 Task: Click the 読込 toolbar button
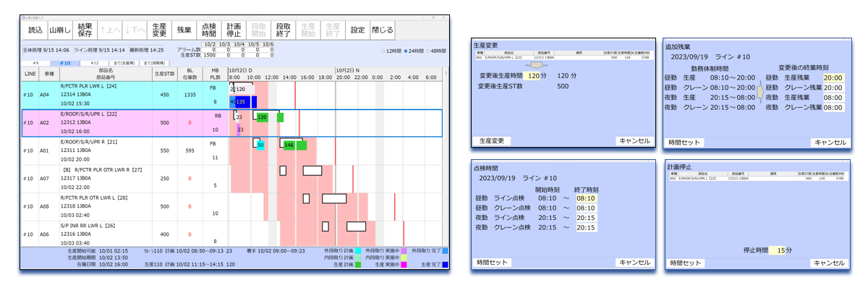pyautogui.click(x=35, y=30)
